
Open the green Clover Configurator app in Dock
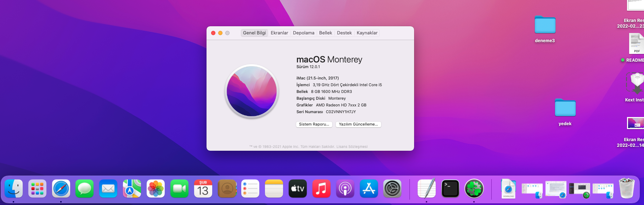click(x=474, y=188)
